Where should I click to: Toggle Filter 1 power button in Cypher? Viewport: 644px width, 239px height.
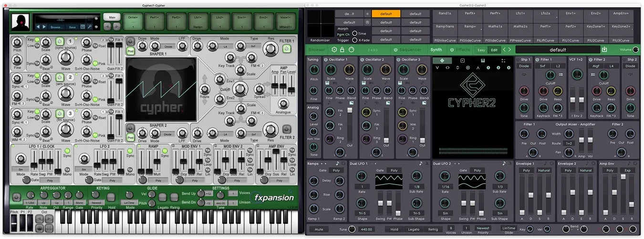click(x=287, y=49)
